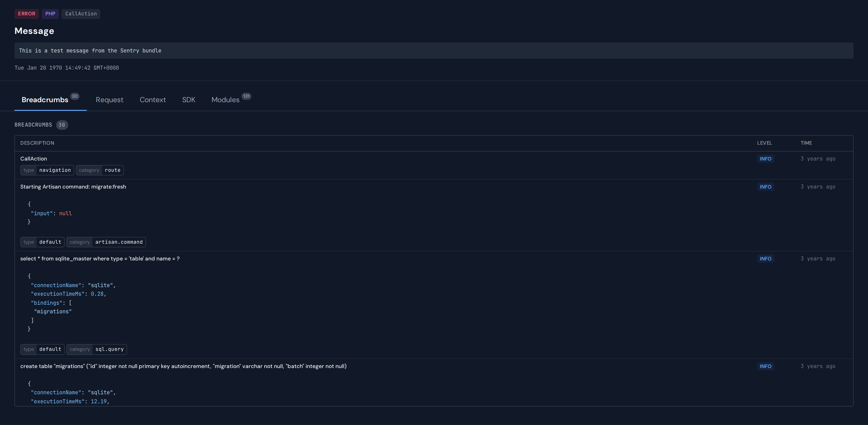Click the test message text box
The image size is (868, 425).
click(x=433, y=51)
